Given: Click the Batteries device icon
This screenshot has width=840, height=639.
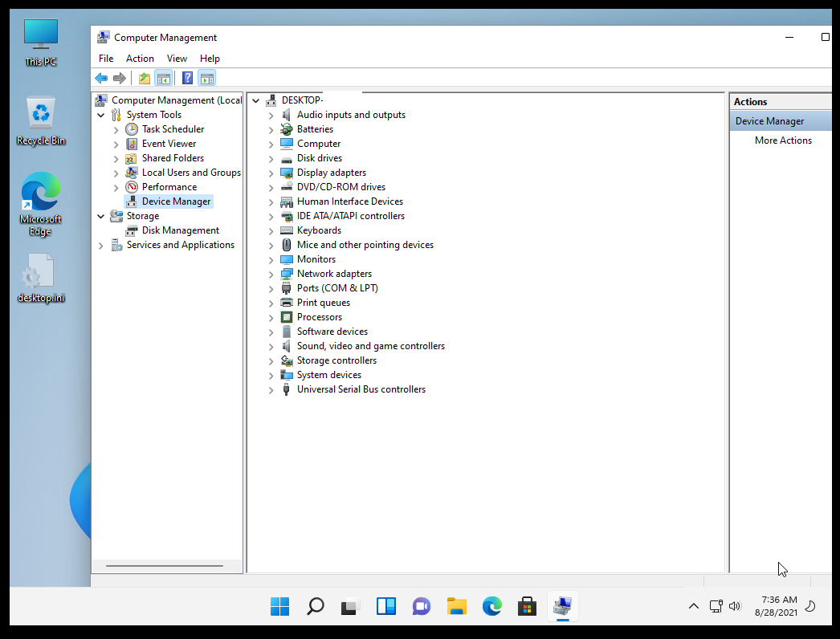Looking at the screenshot, I should point(287,129).
